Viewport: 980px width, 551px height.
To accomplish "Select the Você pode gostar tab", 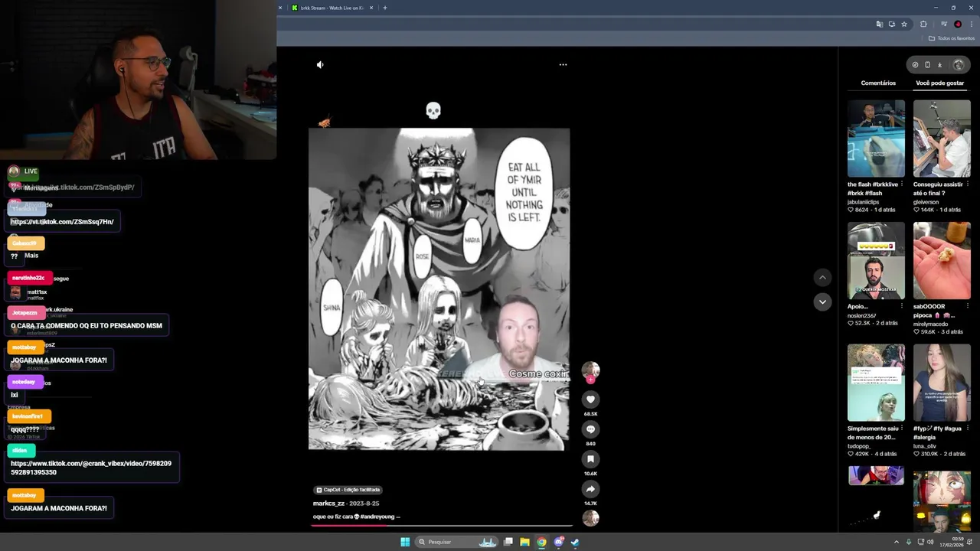I will (x=939, y=83).
